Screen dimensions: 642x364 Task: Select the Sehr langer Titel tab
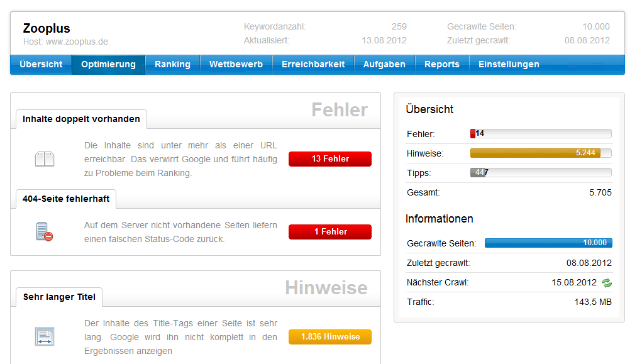coord(59,297)
